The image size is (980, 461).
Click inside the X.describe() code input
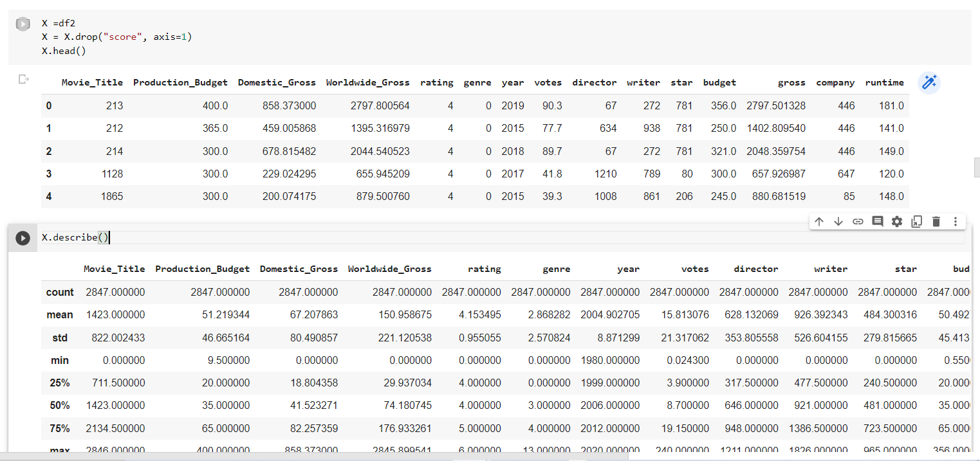[x=502, y=238]
